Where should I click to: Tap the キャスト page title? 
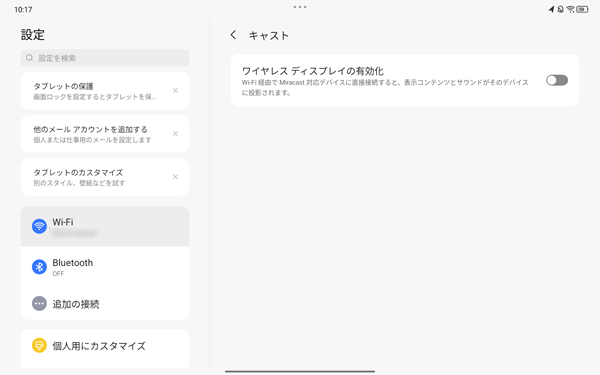(x=269, y=36)
